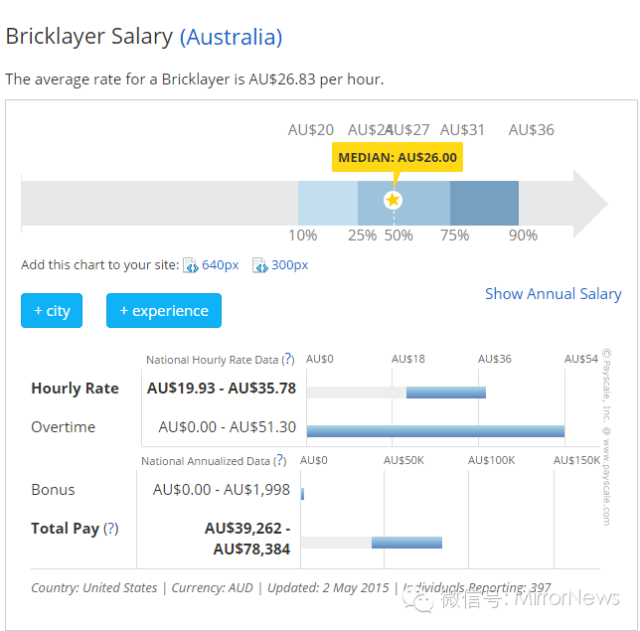This screenshot has width=640, height=631.
Task: Click the average rate AU$26.83 sentence
Action: [x=194, y=79]
